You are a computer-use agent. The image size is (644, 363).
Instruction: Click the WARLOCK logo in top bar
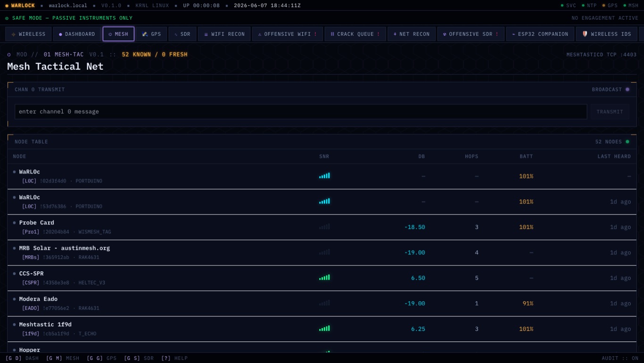pyautogui.click(x=20, y=6)
